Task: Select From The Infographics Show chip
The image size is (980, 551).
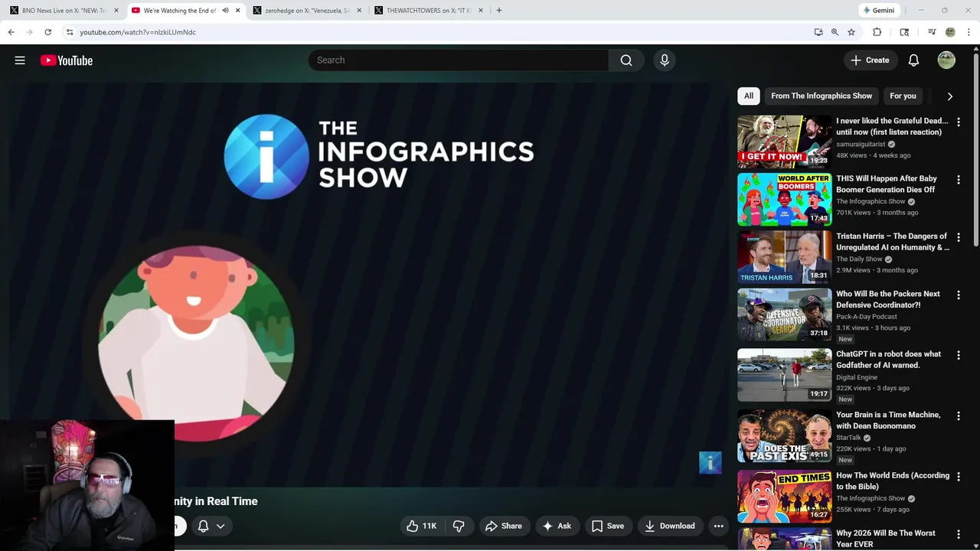Action: pyautogui.click(x=822, y=96)
